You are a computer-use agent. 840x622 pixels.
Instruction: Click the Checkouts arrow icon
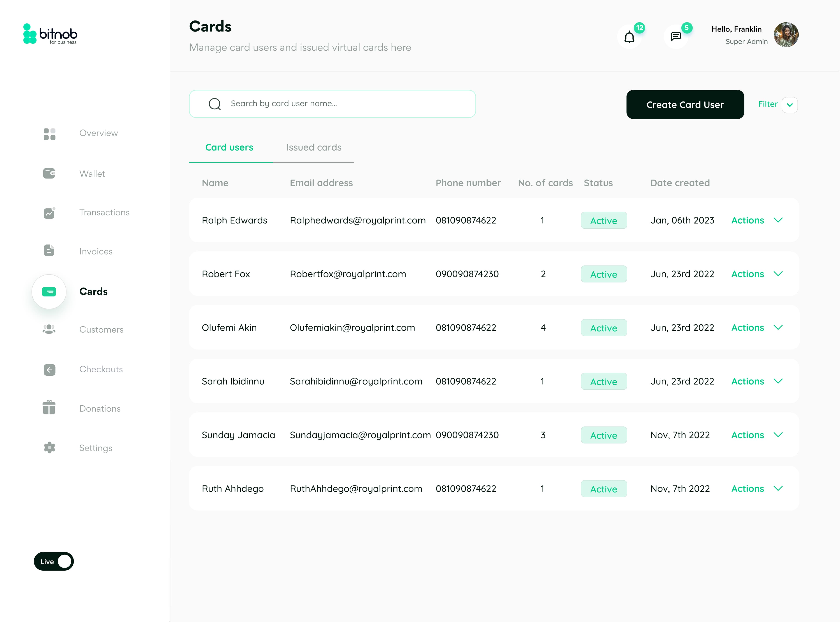click(x=49, y=370)
